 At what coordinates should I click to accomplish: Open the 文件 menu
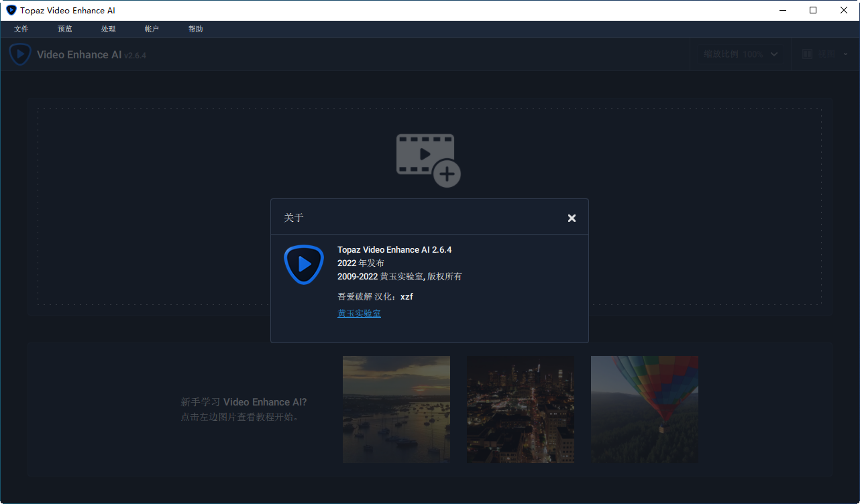click(x=21, y=29)
